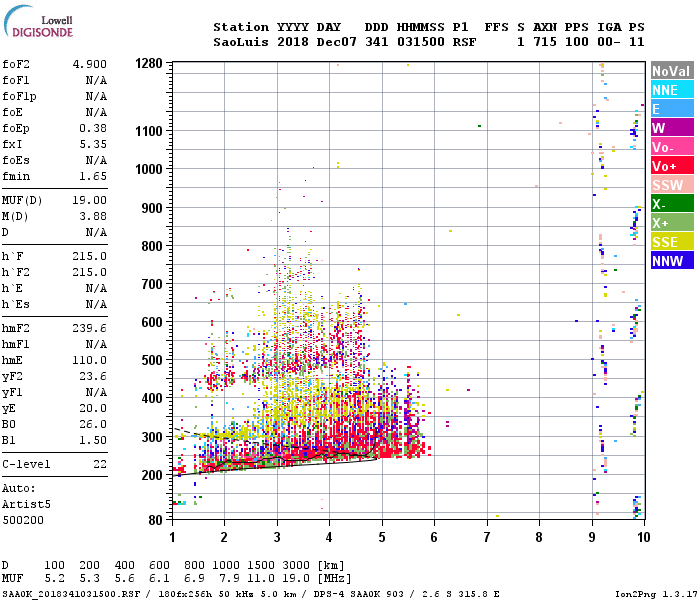
Task: Click the 7 MHz frequency axis label
Action: pyautogui.click(x=487, y=537)
